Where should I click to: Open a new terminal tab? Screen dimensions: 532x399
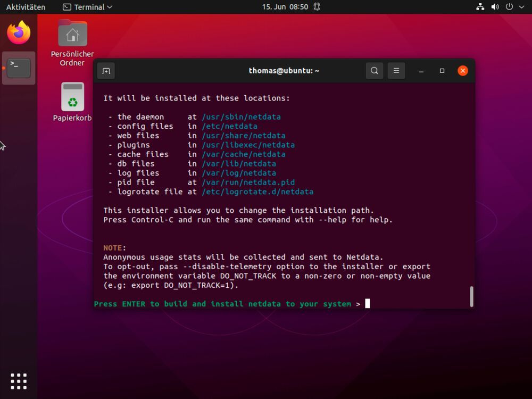tap(106, 70)
